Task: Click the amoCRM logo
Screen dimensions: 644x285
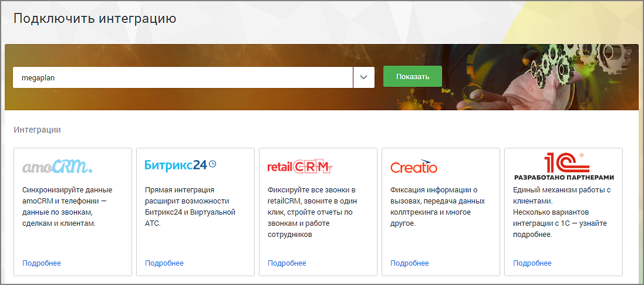Action: coord(57,167)
